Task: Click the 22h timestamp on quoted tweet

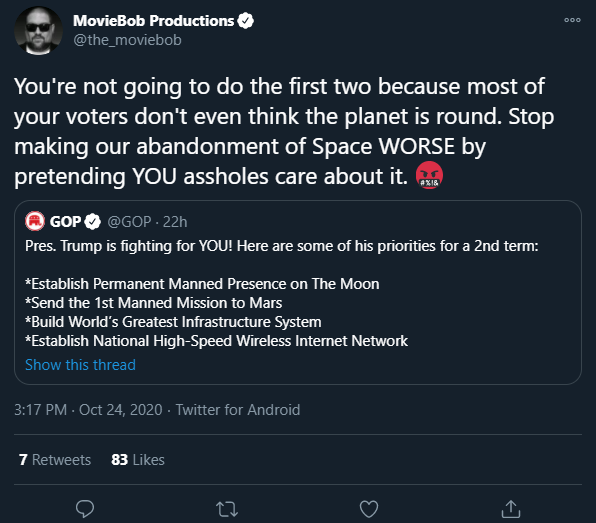Action: 175,222
